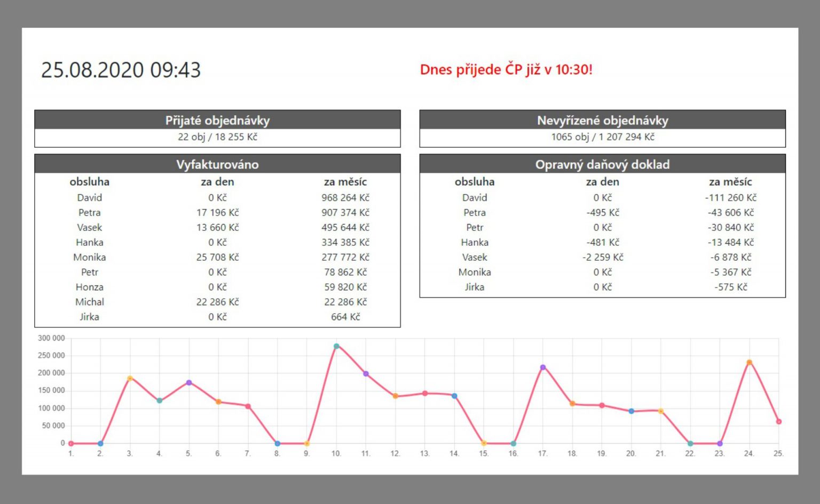Click the green marker on day 1

point(70,443)
